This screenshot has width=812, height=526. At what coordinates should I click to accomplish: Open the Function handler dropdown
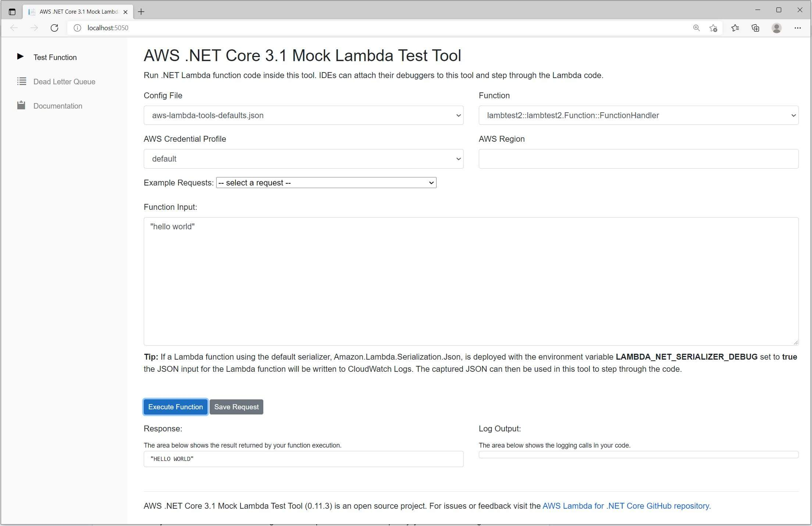tap(638, 115)
